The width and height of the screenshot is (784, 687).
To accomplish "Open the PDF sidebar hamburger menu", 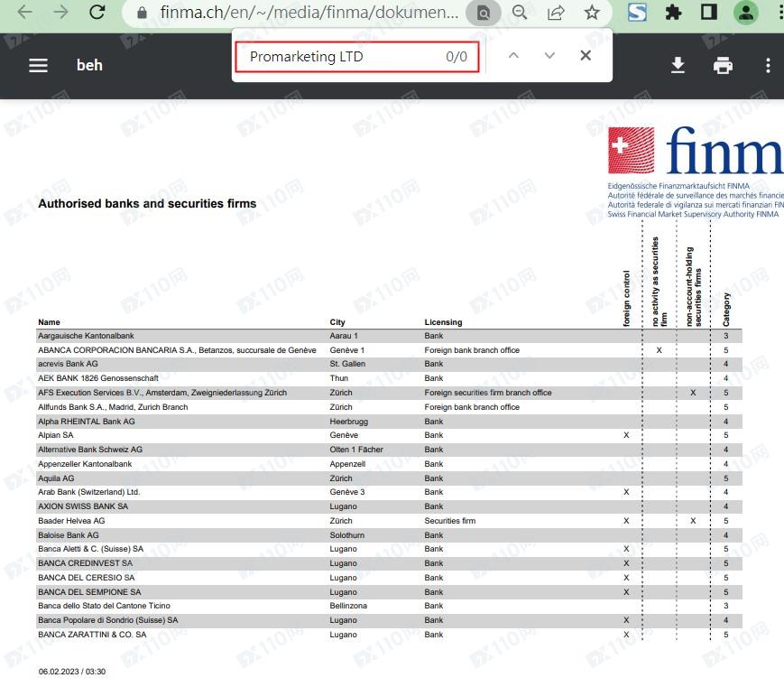I will (38, 65).
